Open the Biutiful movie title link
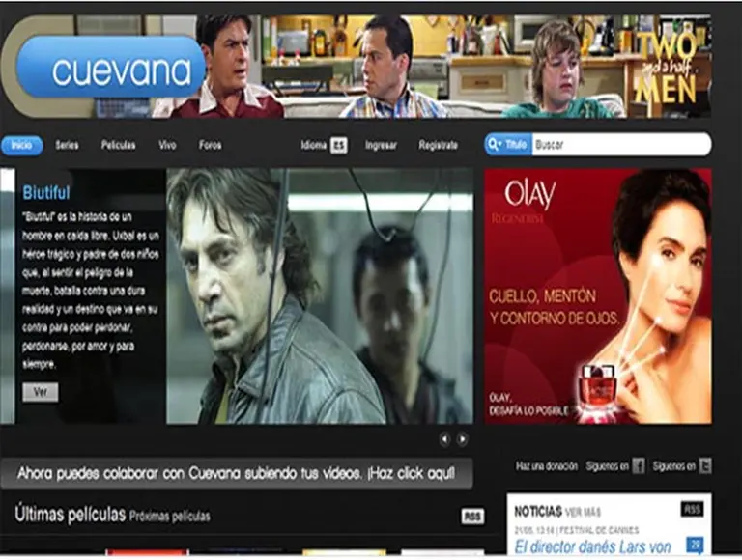742x560 pixels. tap(46, 193)
